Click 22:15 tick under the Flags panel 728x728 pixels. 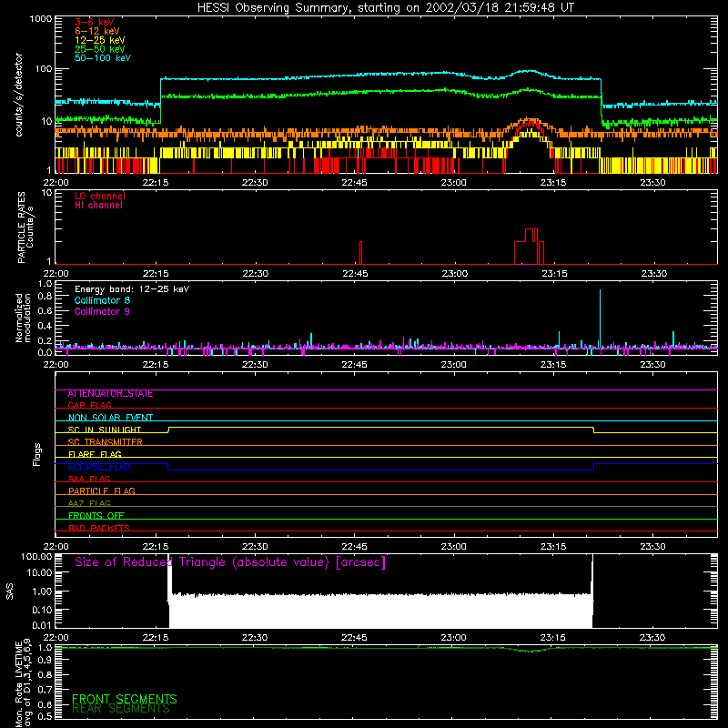coord(155,547)
